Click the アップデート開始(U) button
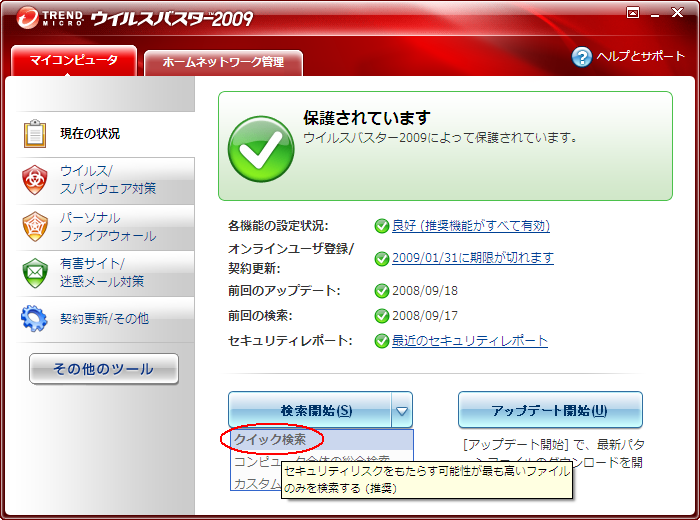The width and height of the screenshot is (700, 520). 550,410
